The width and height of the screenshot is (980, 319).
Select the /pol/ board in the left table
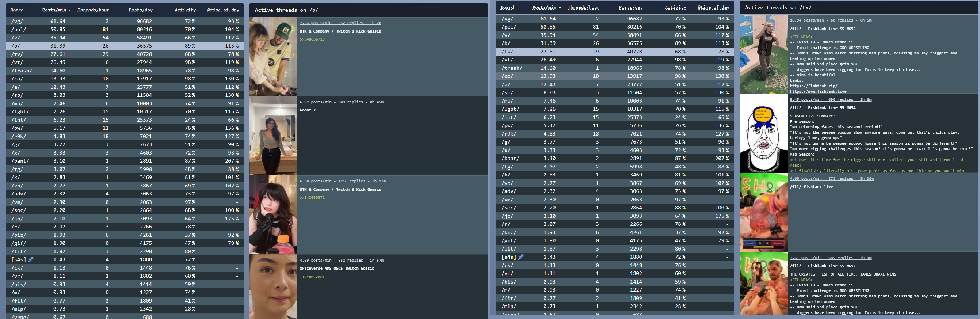(125, 29)
